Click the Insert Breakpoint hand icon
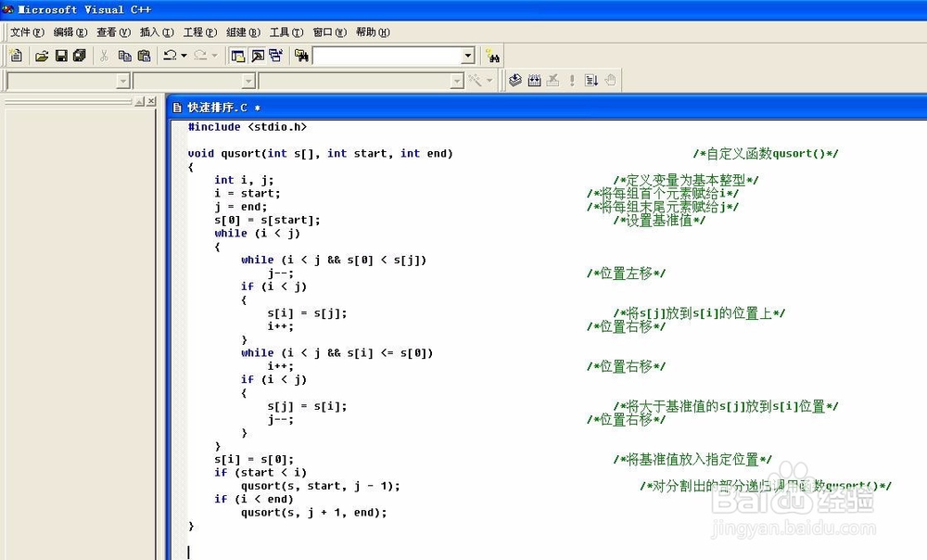This screenshot has height=560, width=927. coord(610,80)
